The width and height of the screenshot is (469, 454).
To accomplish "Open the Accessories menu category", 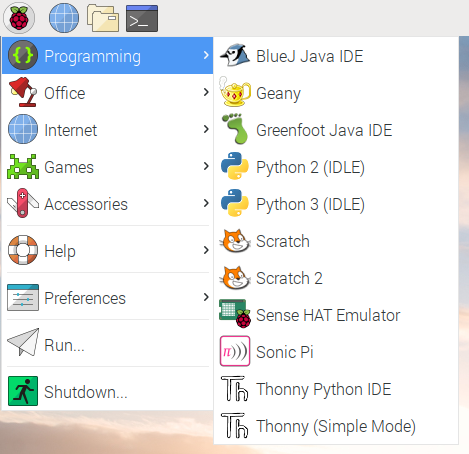I will tap(107, 203).
